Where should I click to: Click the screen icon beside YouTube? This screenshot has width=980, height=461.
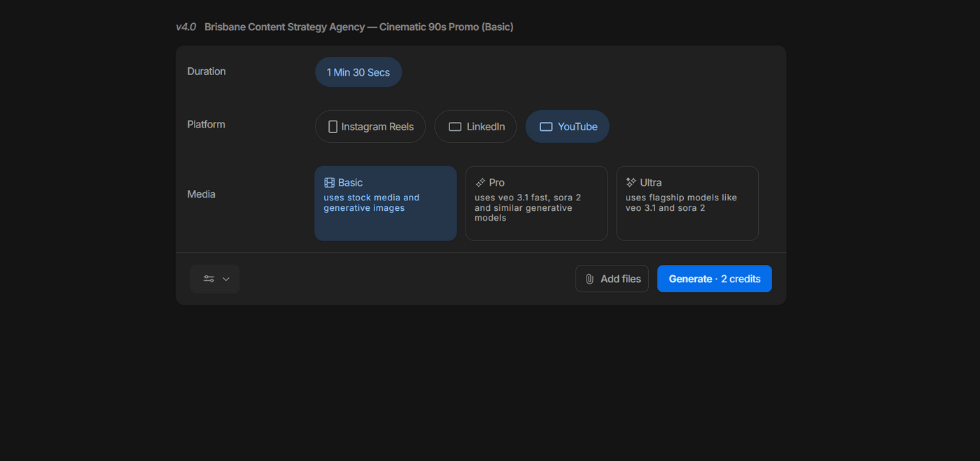tap(546, 127)
